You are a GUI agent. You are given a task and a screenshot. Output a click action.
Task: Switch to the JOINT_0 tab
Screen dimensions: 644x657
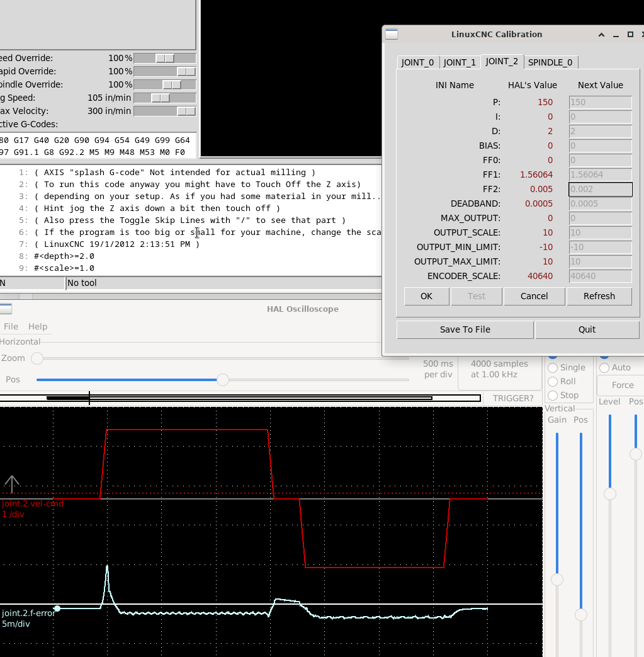(x=417, y=62)
